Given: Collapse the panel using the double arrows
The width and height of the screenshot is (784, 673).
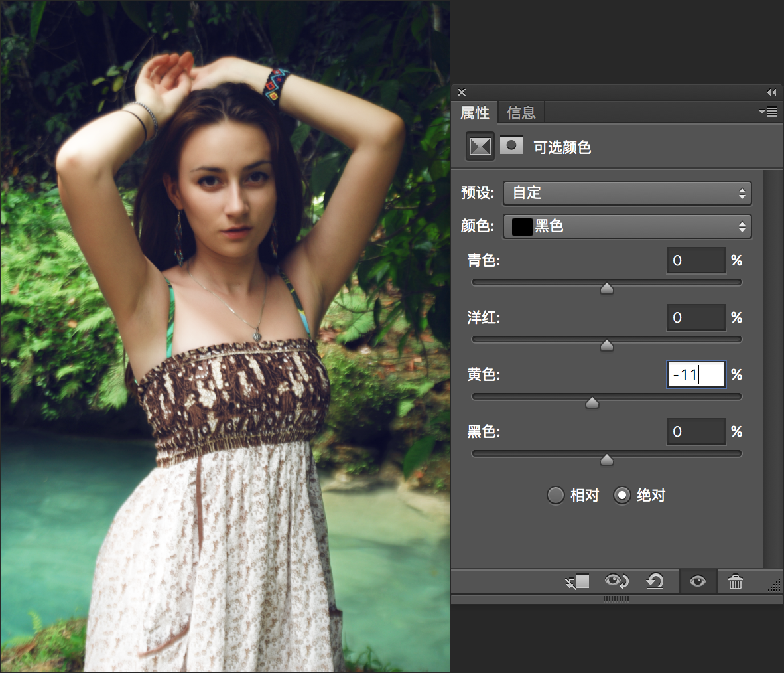Looking at the screenshot, I should click(771, 92).
